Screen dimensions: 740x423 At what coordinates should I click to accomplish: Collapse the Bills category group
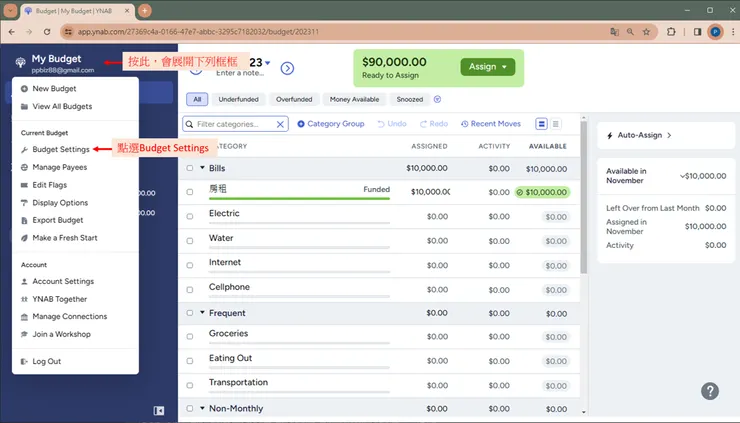click(202, 168)
